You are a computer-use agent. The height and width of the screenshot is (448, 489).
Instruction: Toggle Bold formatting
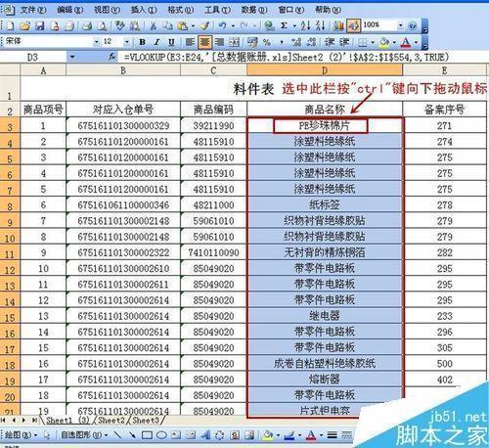point(142,42)
